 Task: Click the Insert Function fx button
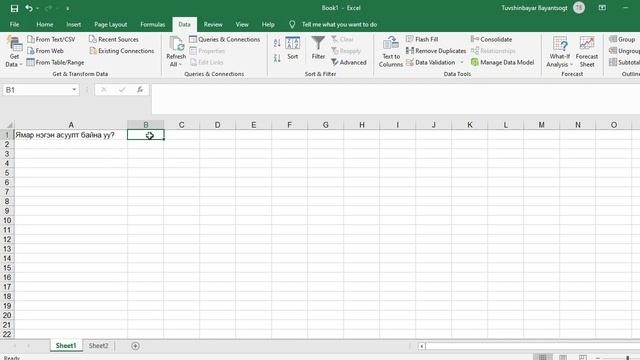140,90
